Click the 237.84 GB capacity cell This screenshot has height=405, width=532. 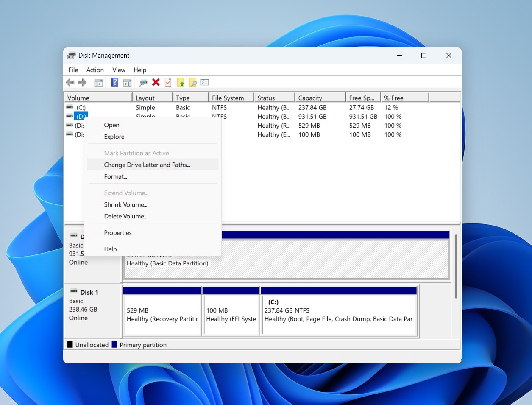point(312,108)
